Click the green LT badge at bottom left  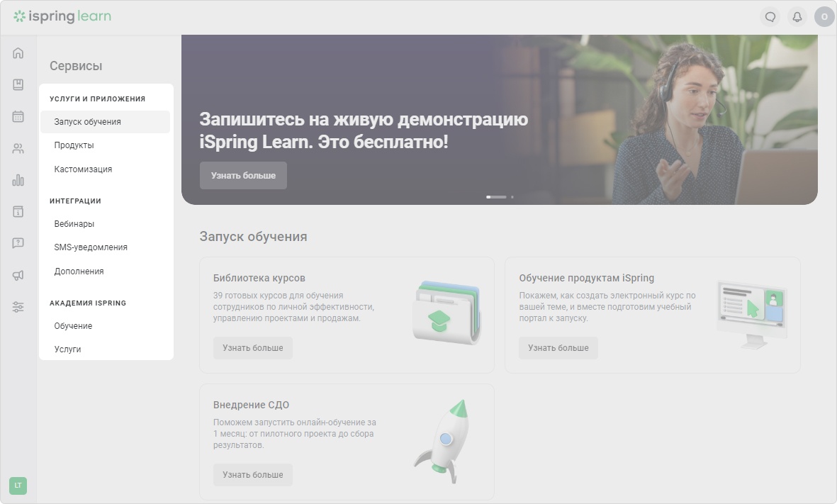(18, 486)
